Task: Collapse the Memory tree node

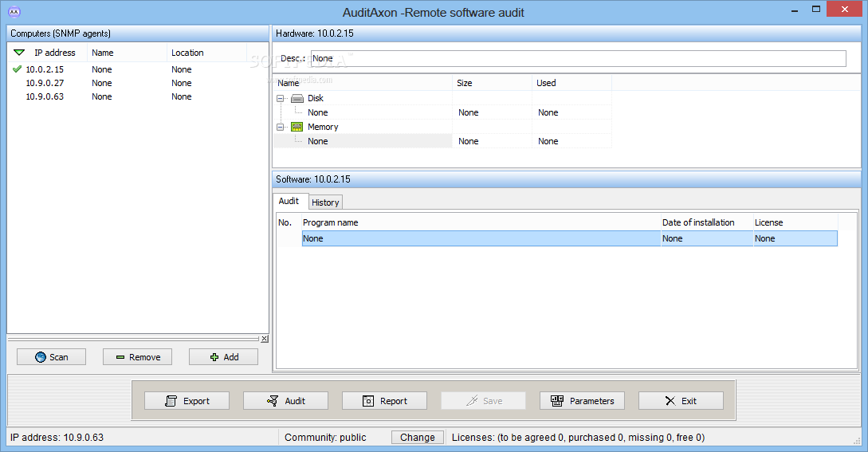Action: [x=280, y=127]
